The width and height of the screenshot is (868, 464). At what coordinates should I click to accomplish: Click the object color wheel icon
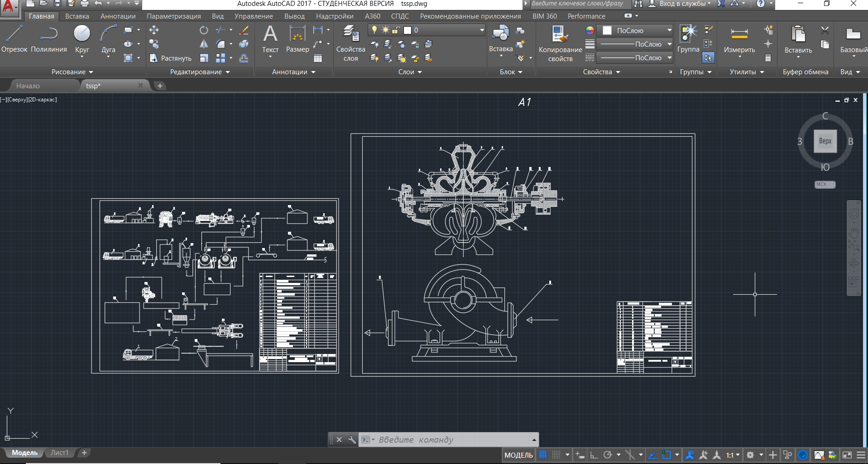tap(590, 30)
